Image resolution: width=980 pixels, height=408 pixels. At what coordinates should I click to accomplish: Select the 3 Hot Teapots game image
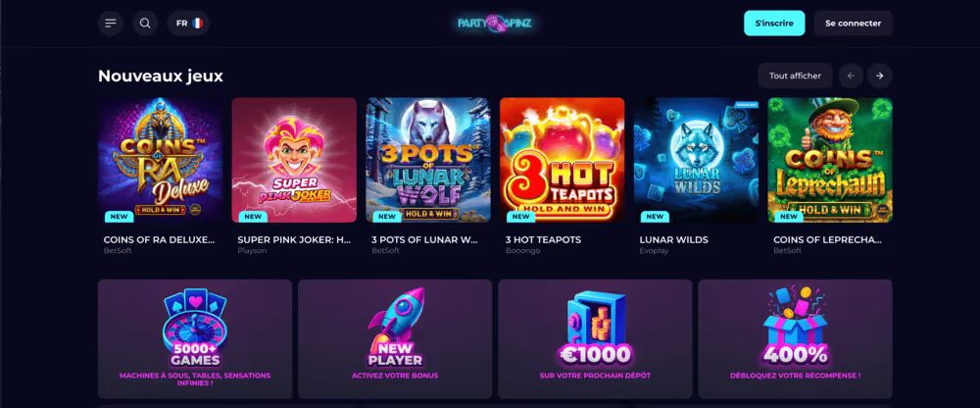[x=562, y=160]
